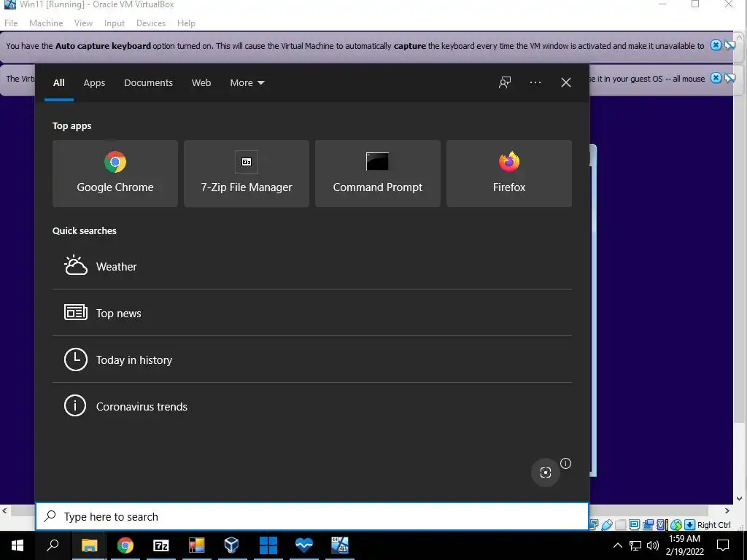Show hidden tray icons chevron
This screenshot has height=560, width=747.
(x=617, y=545)
